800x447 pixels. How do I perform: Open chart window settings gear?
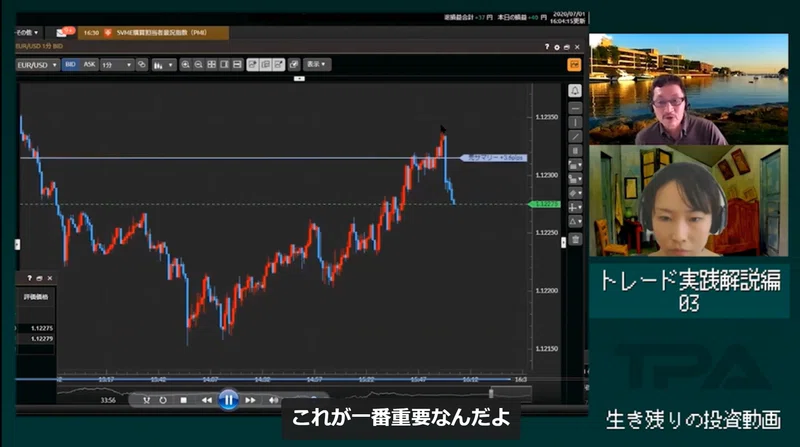tap(557, 47)
